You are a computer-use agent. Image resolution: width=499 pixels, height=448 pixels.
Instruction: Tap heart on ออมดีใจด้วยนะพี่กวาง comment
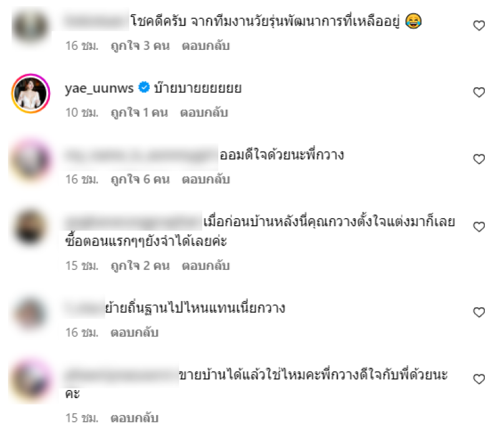(x=479, y=159)
